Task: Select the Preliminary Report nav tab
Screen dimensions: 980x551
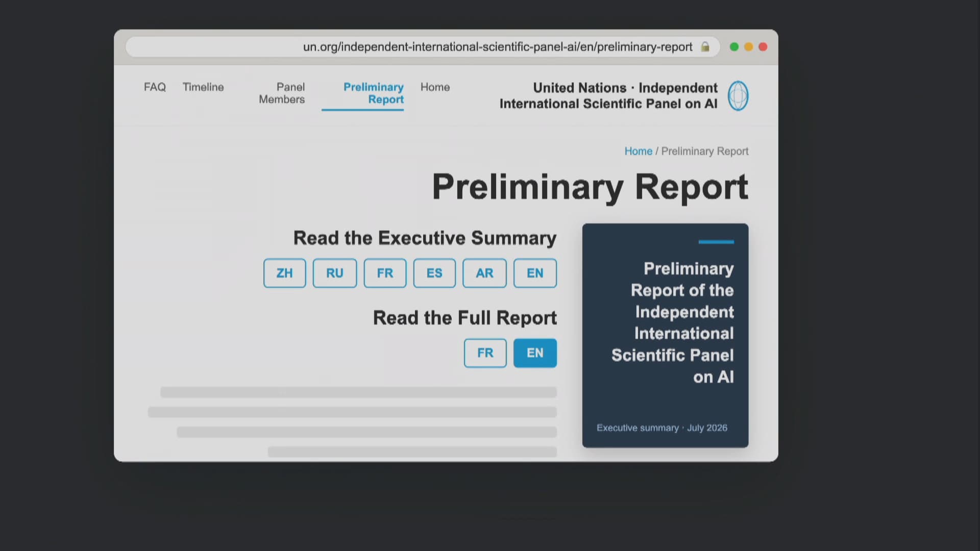Action: click(x=373, y=93)
